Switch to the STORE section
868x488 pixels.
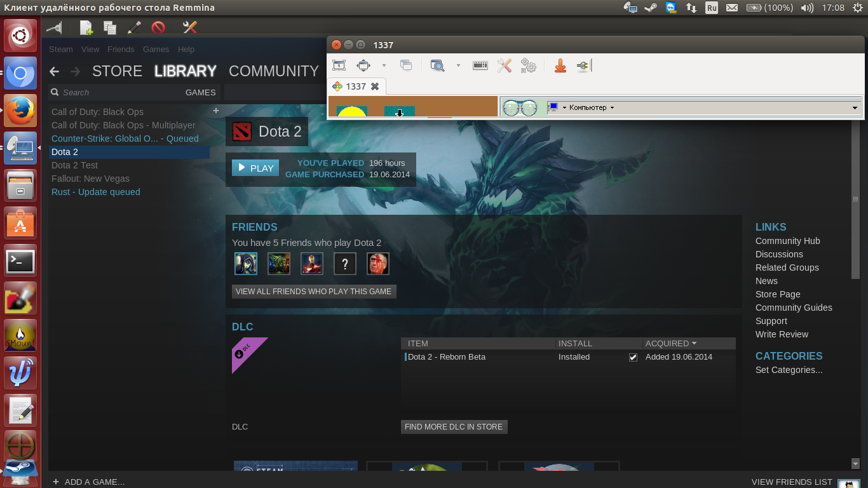point(117,71)
